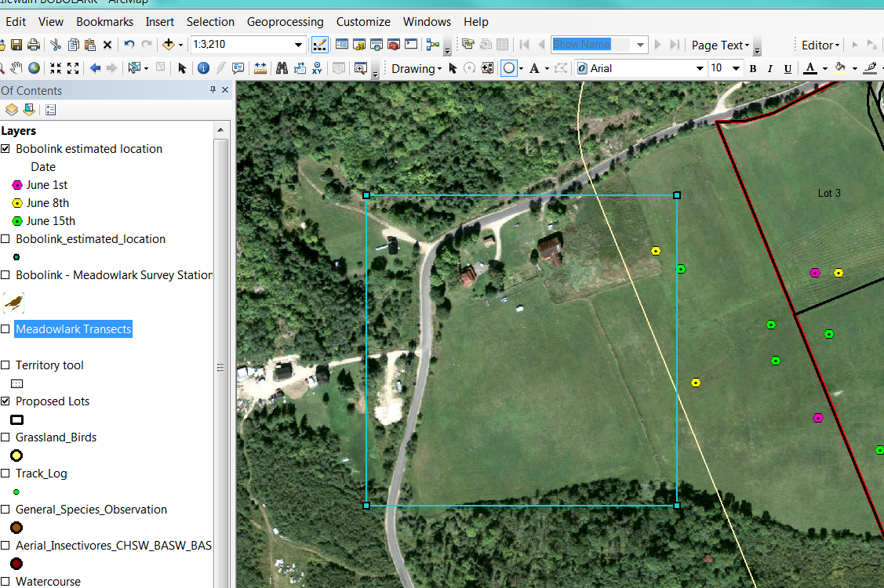Choose the Select Elements arrow tool
Screen dimensions: 884x588
tap(181, 68)
